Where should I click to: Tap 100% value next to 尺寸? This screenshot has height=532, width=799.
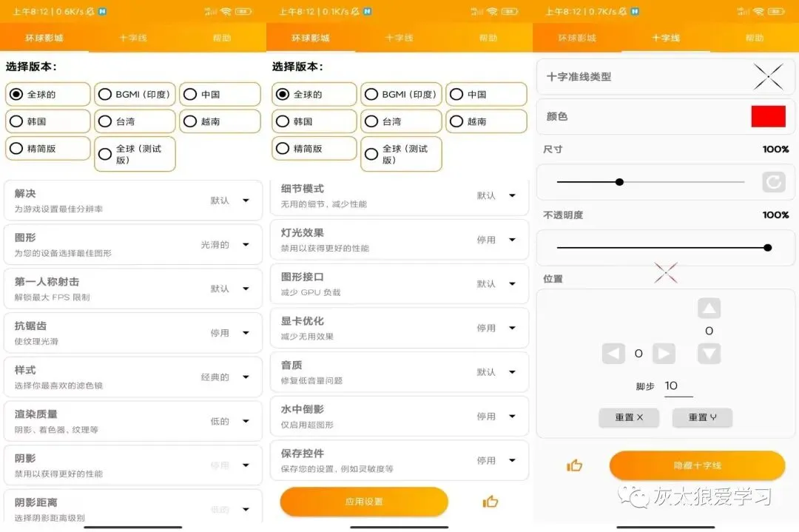click(x=775, y=149)
